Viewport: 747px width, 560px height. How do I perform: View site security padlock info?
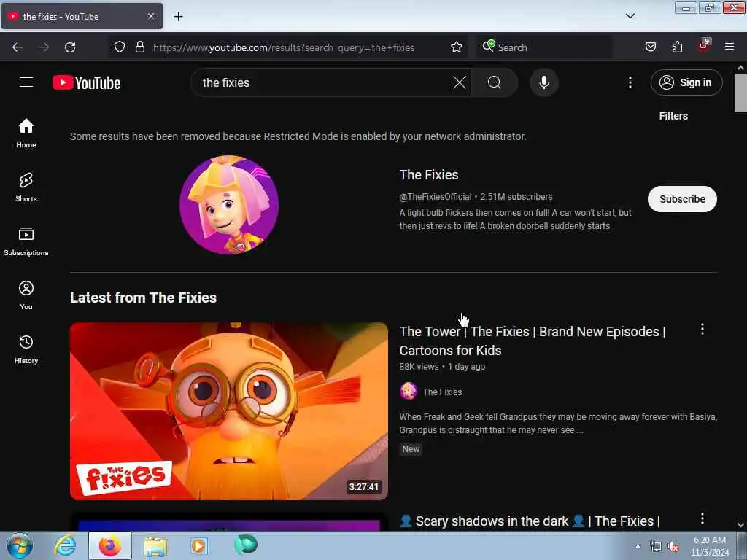point(139,47)
